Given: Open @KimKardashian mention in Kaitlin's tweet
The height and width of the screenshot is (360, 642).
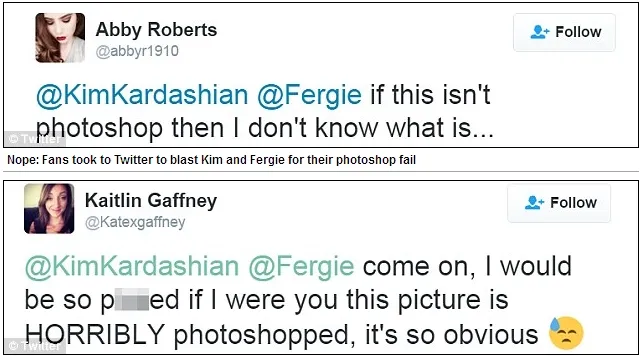Looking at the screenshot, I should coord(132,266).
